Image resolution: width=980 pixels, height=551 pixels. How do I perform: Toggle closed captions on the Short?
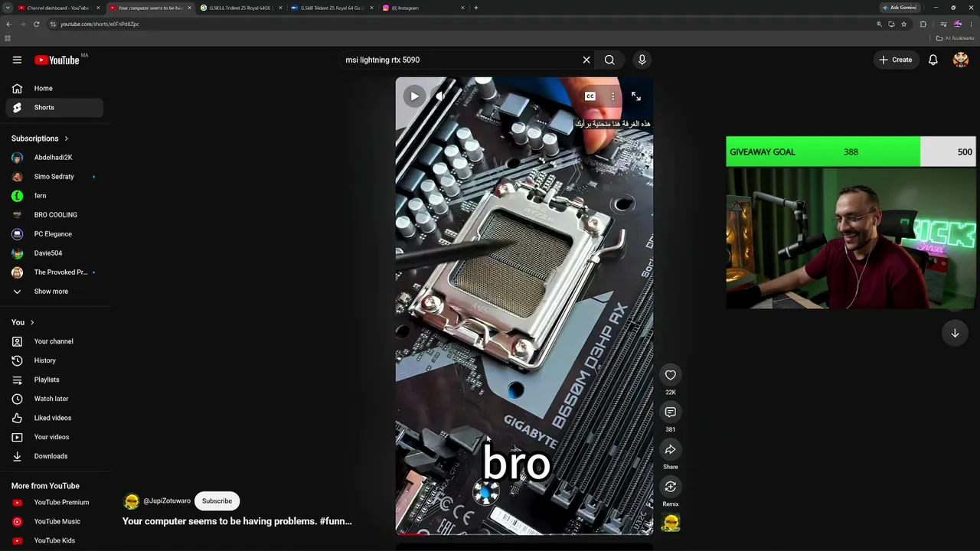coord(590,96)
